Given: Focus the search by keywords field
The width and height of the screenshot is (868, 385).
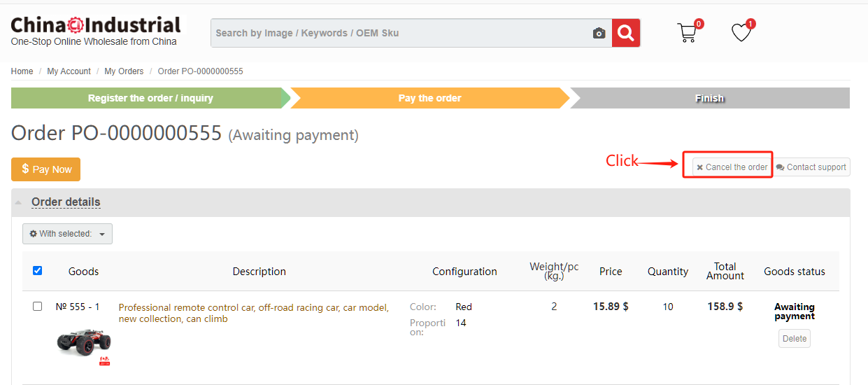Looking at the screenshot, I should point(401,33).
